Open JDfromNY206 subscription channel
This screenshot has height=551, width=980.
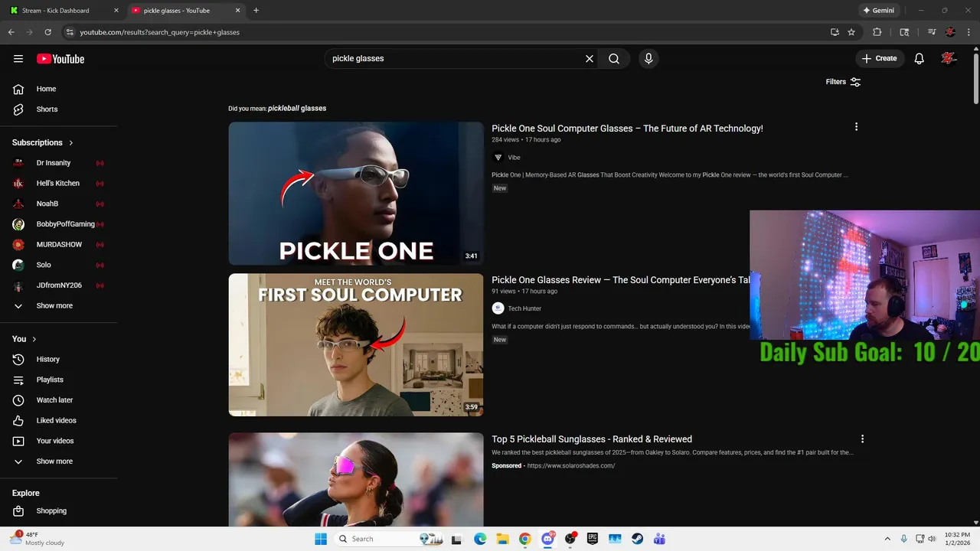(x=59, y=285)
